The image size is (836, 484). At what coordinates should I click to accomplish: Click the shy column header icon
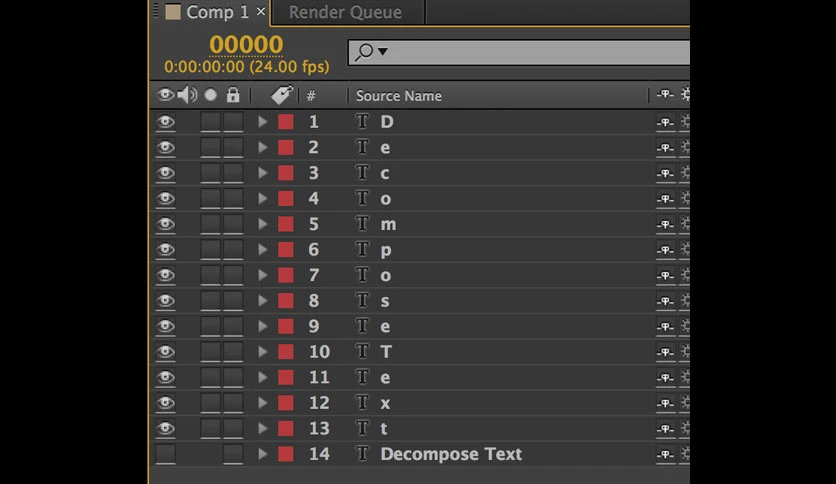click(665, 95)
